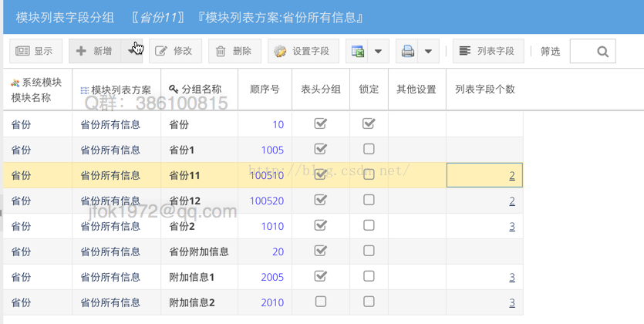The height and width of the screenshot is (324, 644).
Task: Toggle 表头分组 checkbox for row 附加信息1
Action: point(320,276)
